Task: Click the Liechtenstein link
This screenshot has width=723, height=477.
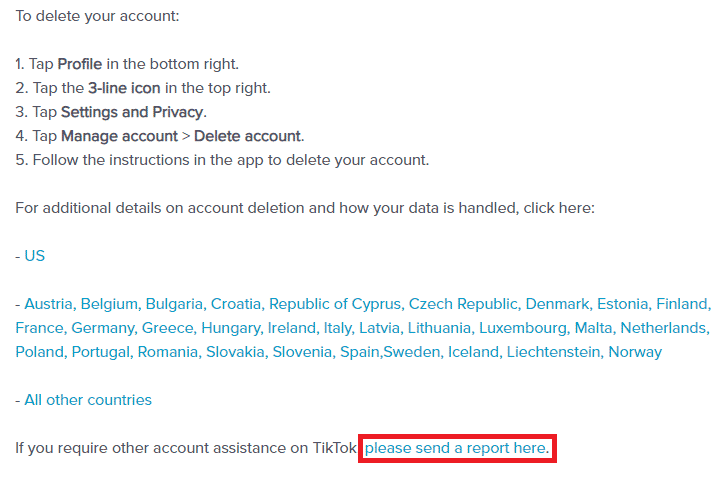Action: (553, 352)
